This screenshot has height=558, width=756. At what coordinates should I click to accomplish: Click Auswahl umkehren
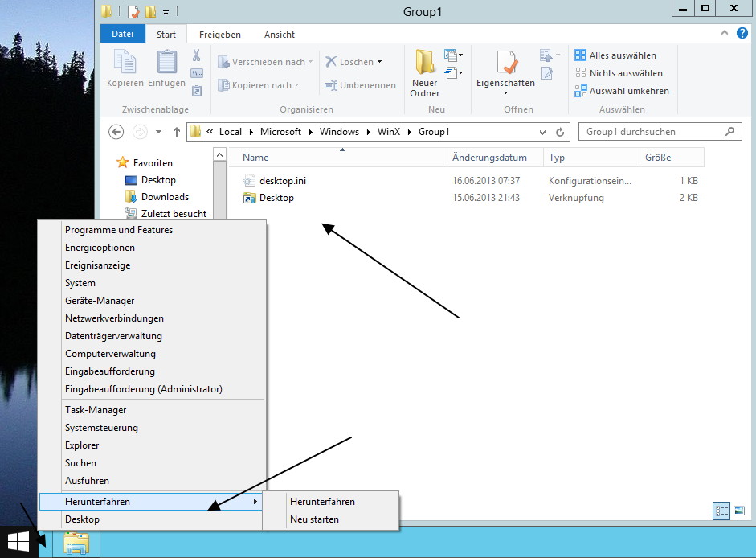pos(622,91)
